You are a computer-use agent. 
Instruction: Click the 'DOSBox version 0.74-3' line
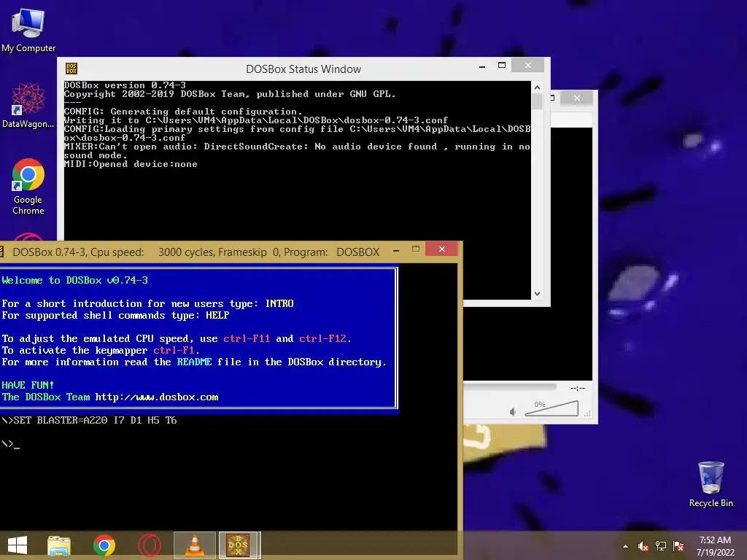125,85
